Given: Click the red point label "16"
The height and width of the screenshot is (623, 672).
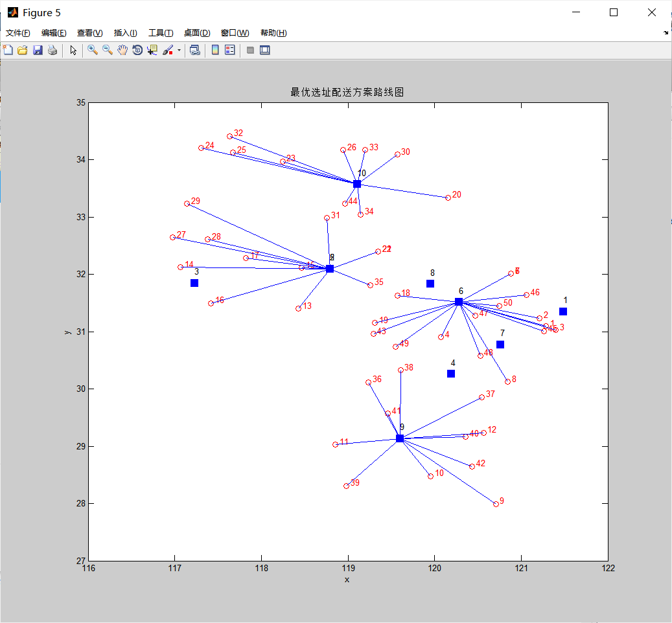Looking at the screenshot, I should click(220, 300).
